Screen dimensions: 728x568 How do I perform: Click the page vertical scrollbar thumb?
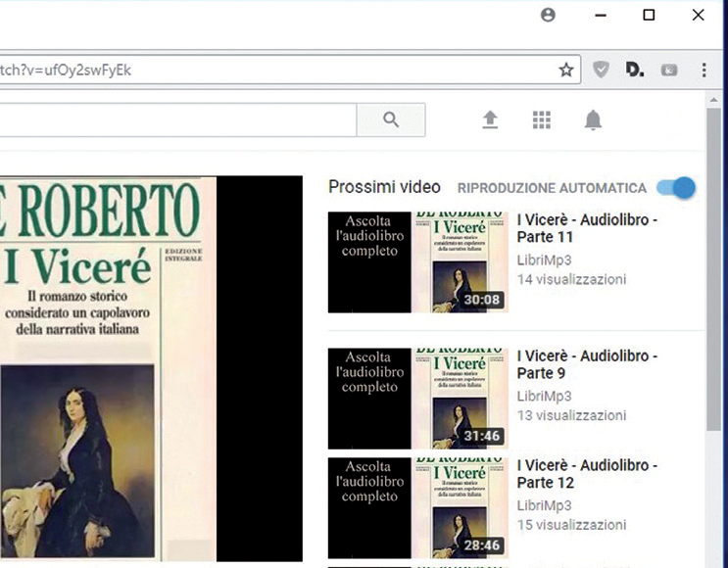(x=713, y=269)
